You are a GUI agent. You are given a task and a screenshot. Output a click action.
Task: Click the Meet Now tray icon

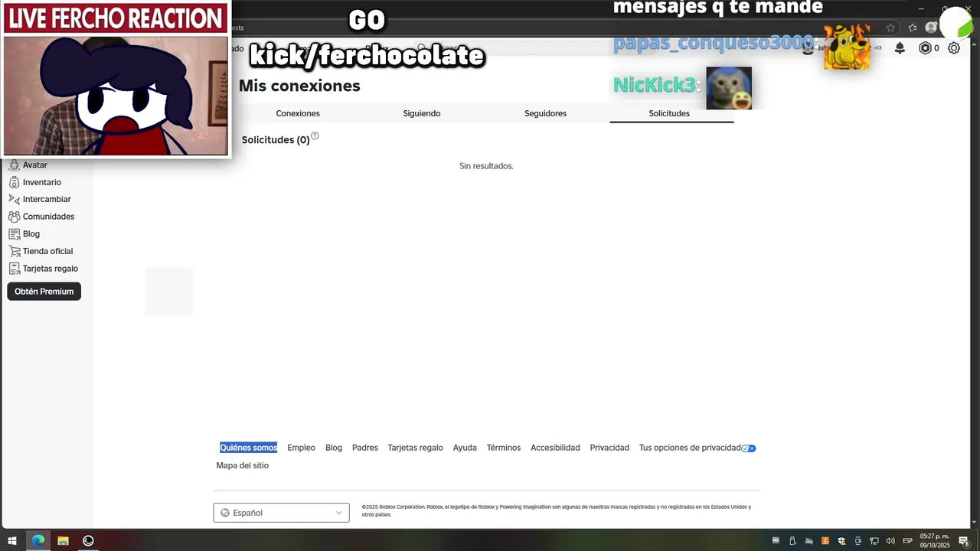point(858,541)
